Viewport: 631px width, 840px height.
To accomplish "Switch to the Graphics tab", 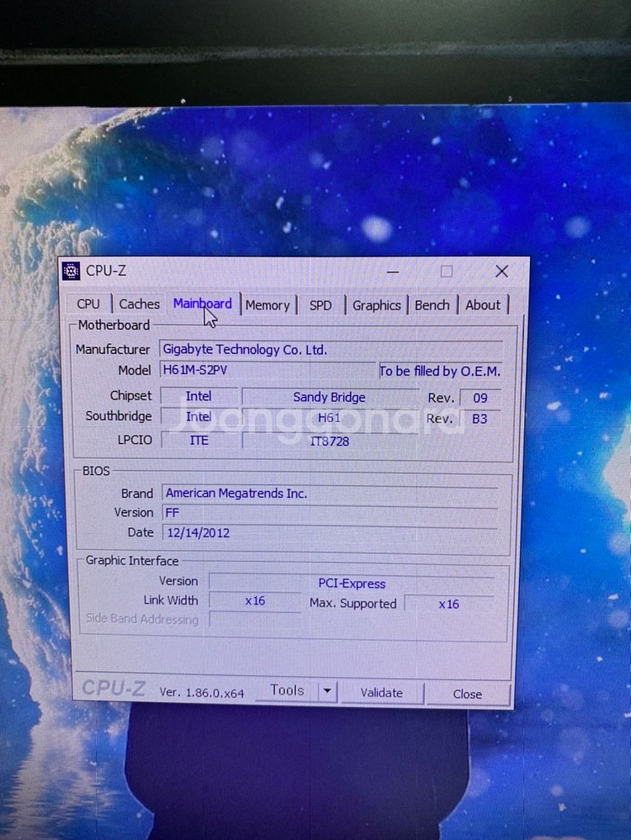I will click(x=376, y=305).
